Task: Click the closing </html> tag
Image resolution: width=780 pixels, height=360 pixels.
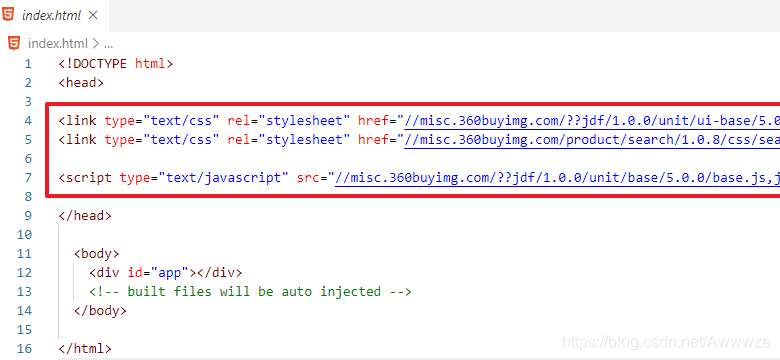Action: [85, 349]
